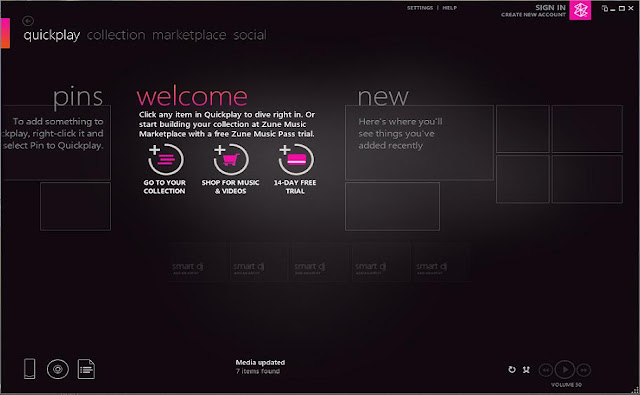Open Settings

coord(420,8)
